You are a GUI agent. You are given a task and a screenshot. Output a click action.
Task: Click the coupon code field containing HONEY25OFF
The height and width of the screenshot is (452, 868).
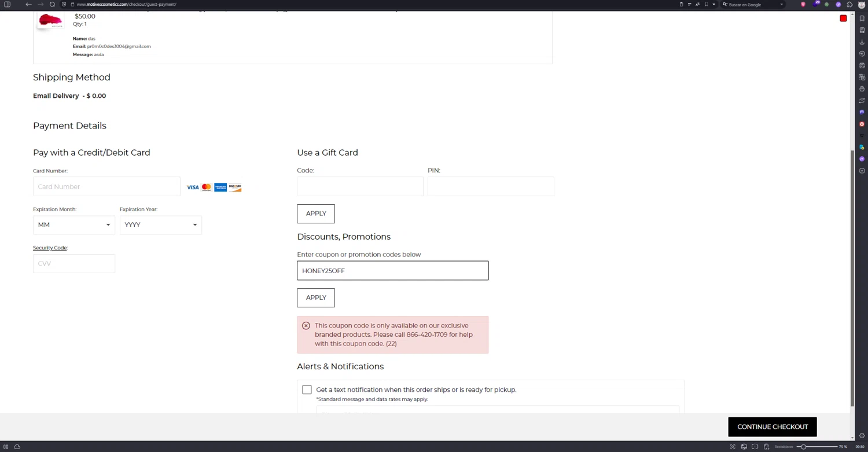coord(393,271)
